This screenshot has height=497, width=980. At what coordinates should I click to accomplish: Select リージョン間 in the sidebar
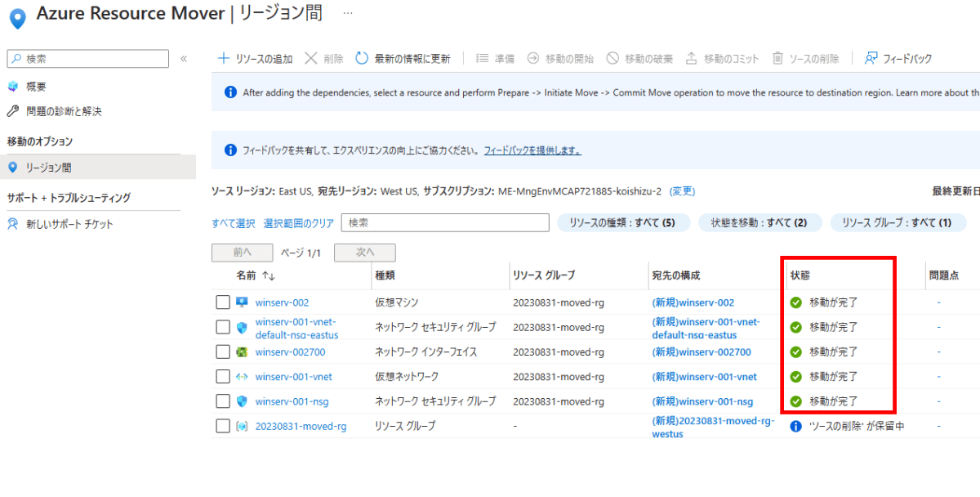[98, 168]
